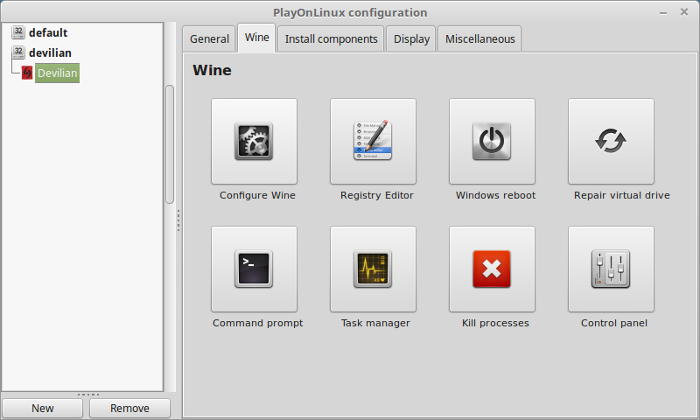This screenshot has height=420, width=700.
Task: Open the Install components tab
Action: (x=331, y=39)
